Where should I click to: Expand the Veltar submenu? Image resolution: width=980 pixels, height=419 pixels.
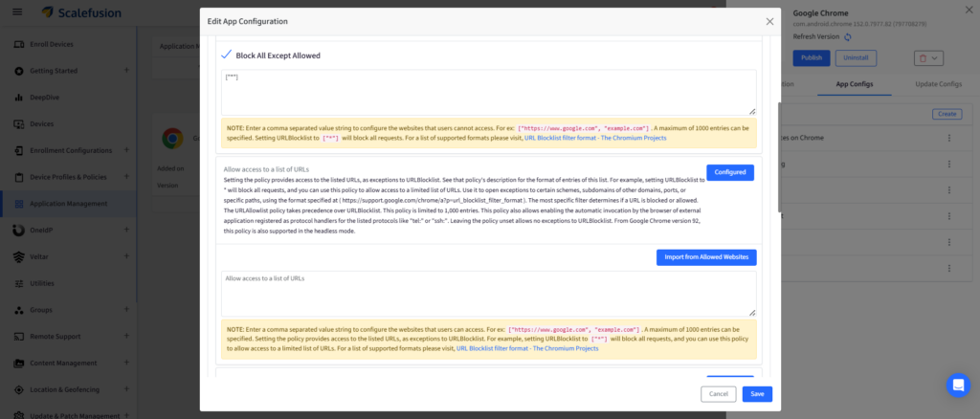point(126,256)
